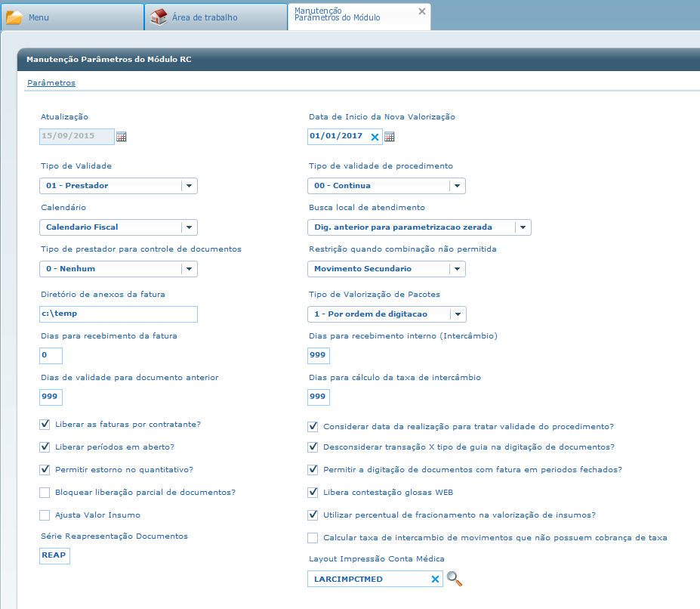Clear LARCIMPCTMED layout with X icon
The width and height of the screenshot is (700, 609).
tap(435, 580)
